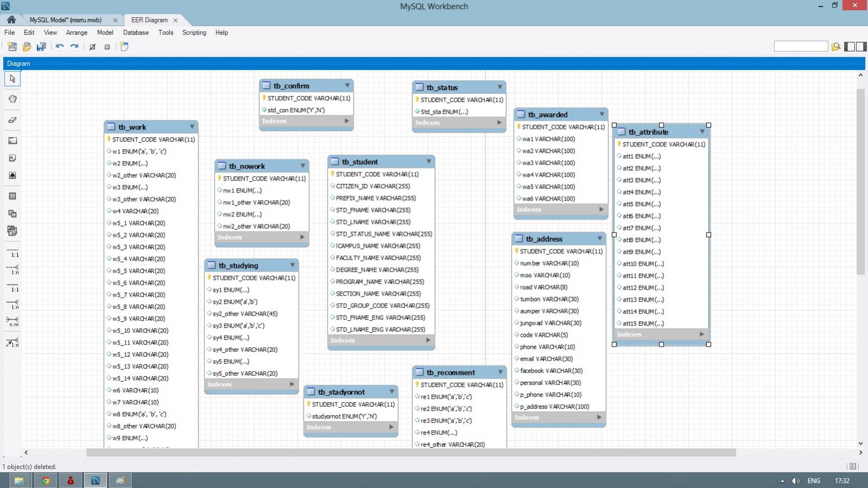The image size is (868, 488).
Task: Select the image placement tool
Action: pyautogui.click(x=12, y=175)
